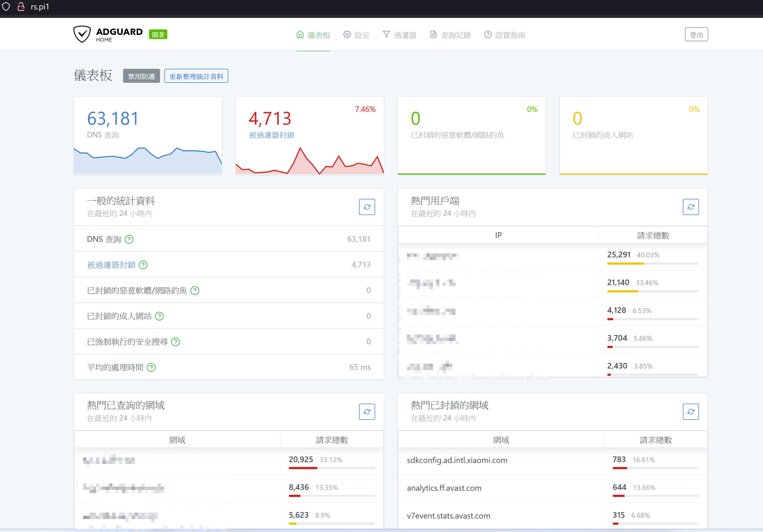Open 被過濾器封鎖 link in statistics table
This screenshot has height=532, width=763.
[x=111, y=265]
